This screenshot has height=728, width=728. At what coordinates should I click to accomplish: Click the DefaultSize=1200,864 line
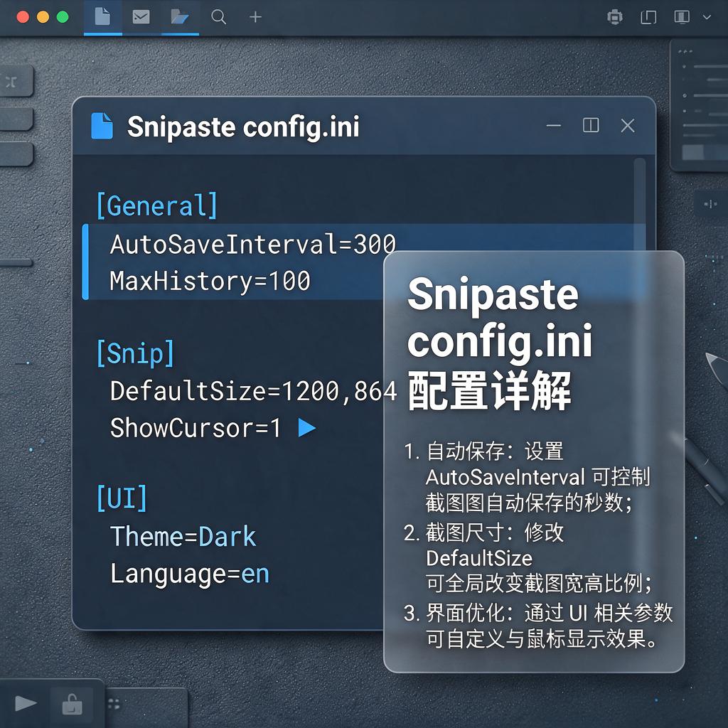253,391
